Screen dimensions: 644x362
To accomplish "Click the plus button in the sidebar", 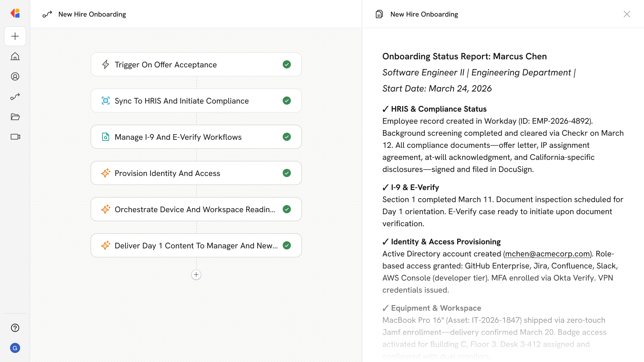I will [x=15, y=36].
